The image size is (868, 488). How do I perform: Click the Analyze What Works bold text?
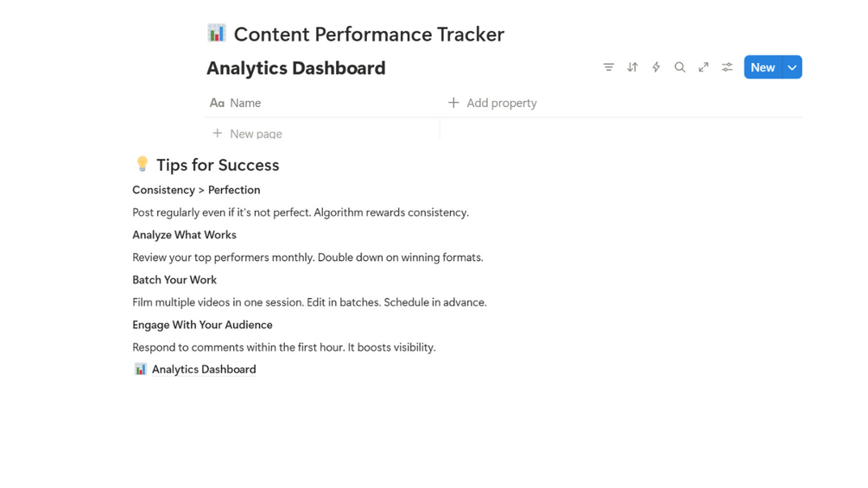point(184,235)
